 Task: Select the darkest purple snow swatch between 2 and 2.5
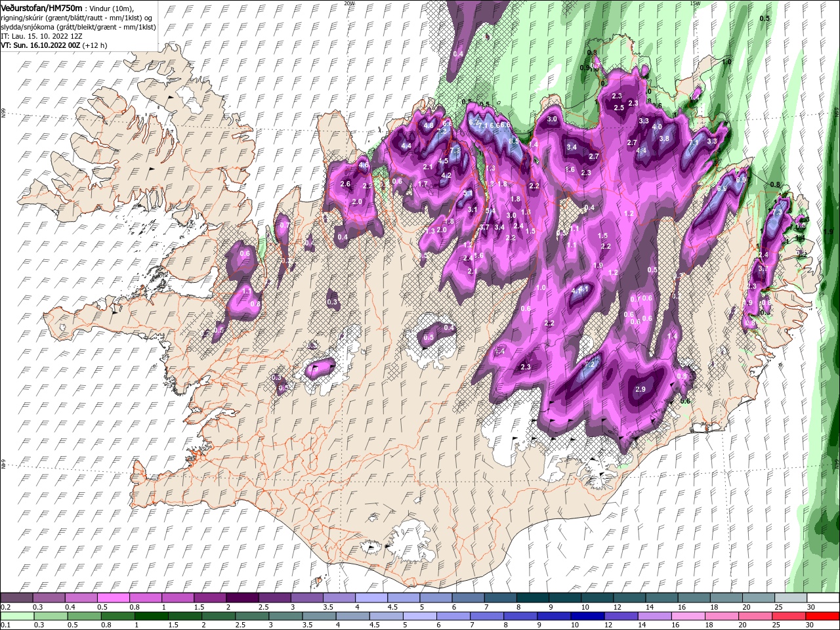[241, 598]
